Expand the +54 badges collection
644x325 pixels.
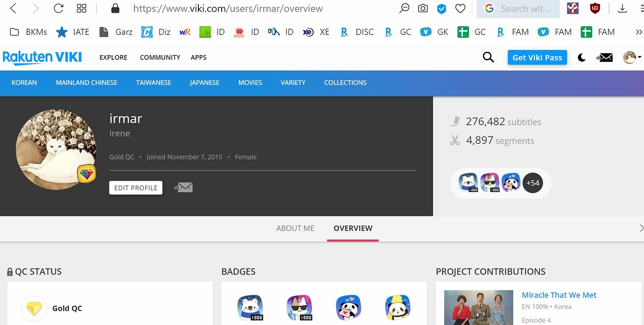pyautogui.click(x=532, y=183)
